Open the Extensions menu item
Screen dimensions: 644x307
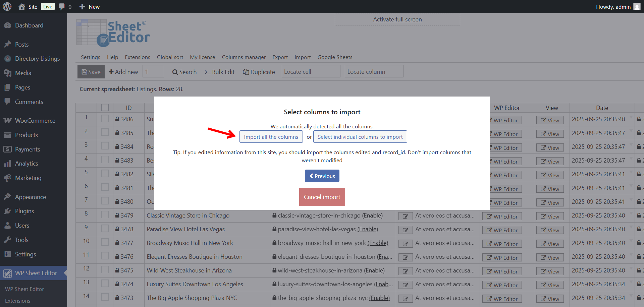pos(138,57)
